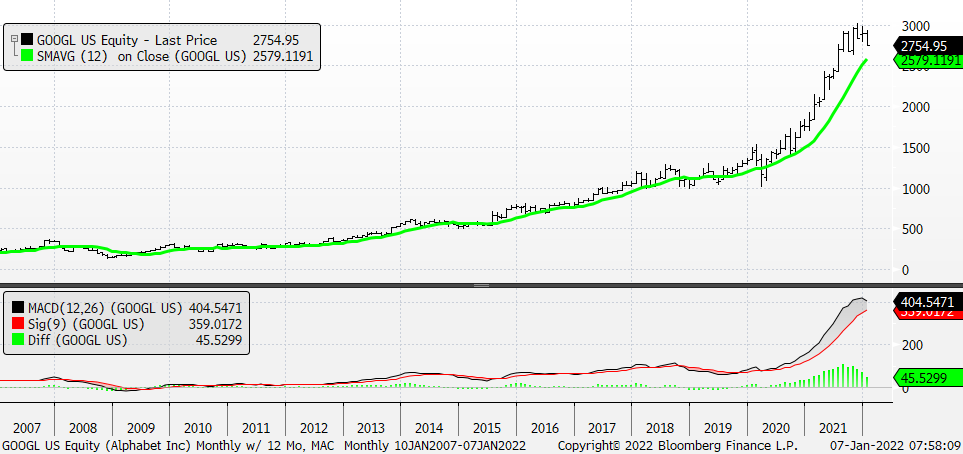Click the legend value 45.5299
963x454 pixels.
click(x=217, y=340)
